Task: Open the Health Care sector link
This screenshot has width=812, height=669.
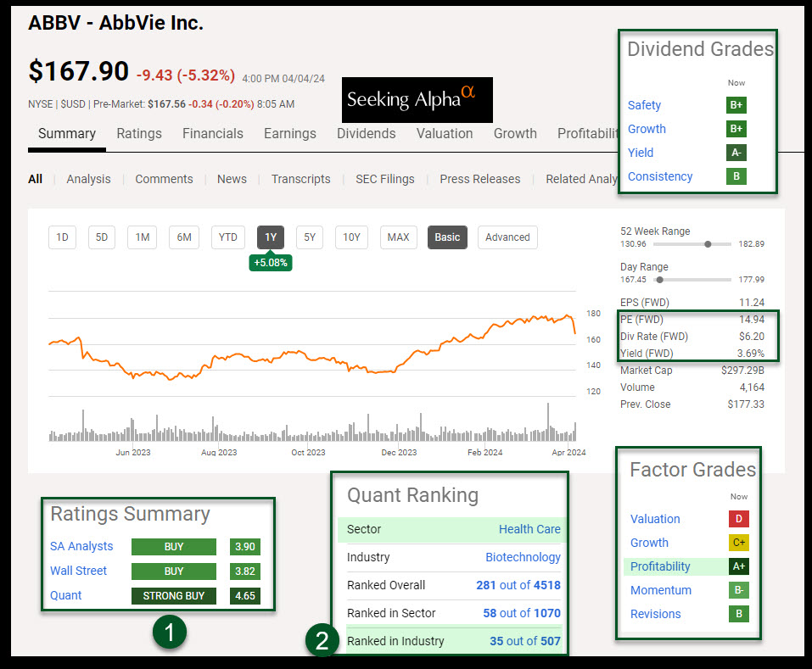Action: [529, 529]
